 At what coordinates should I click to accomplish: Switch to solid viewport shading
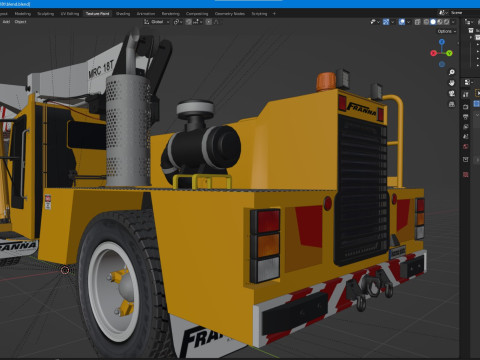pyautogui.click(x=433, y=22)
